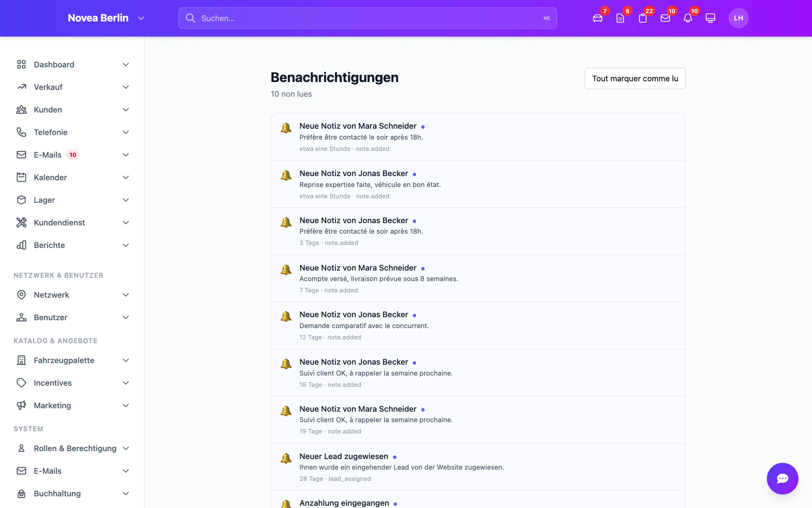812x508 pixels.
Task: Focus the Suchen search field
Action: [x=368, y=18]
